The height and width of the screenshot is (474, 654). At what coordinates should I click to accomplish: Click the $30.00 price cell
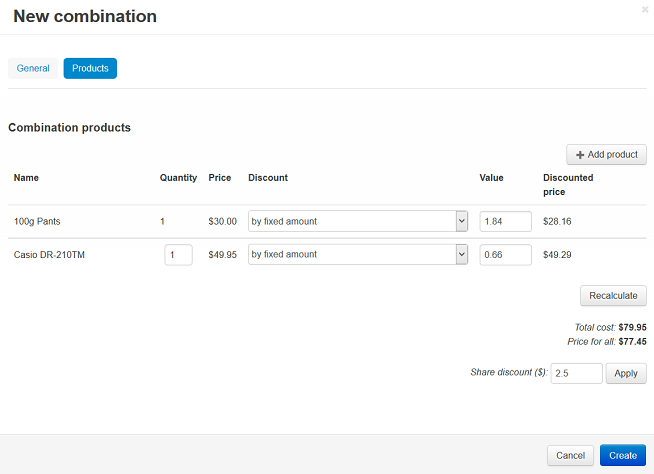pos(222,222)
